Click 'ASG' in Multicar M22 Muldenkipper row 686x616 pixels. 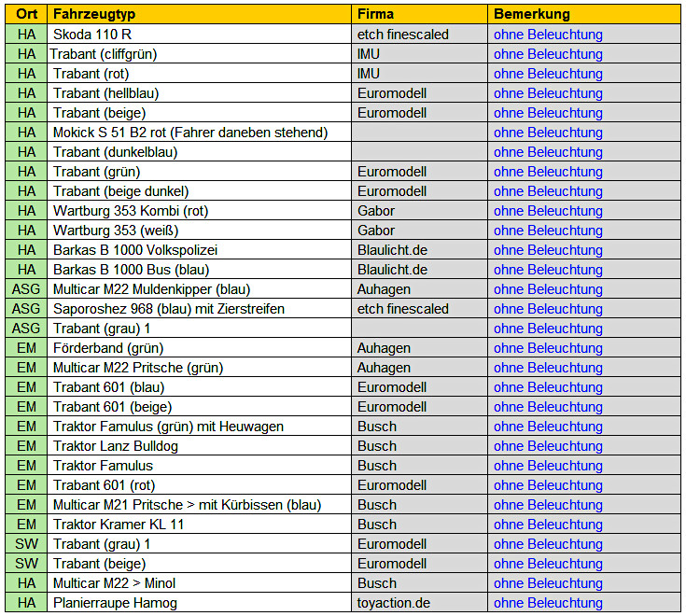point(26,289)
